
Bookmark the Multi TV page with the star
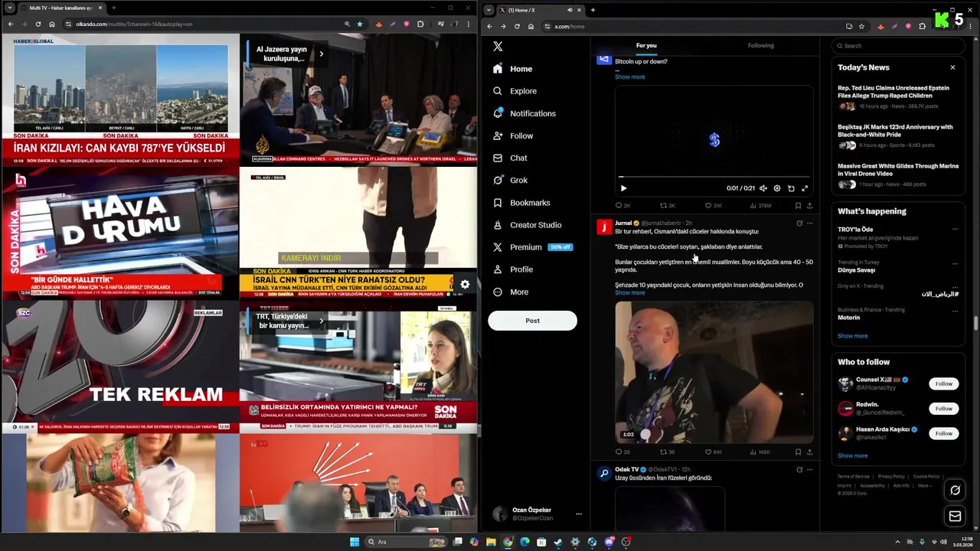click(x=360, y=24)
